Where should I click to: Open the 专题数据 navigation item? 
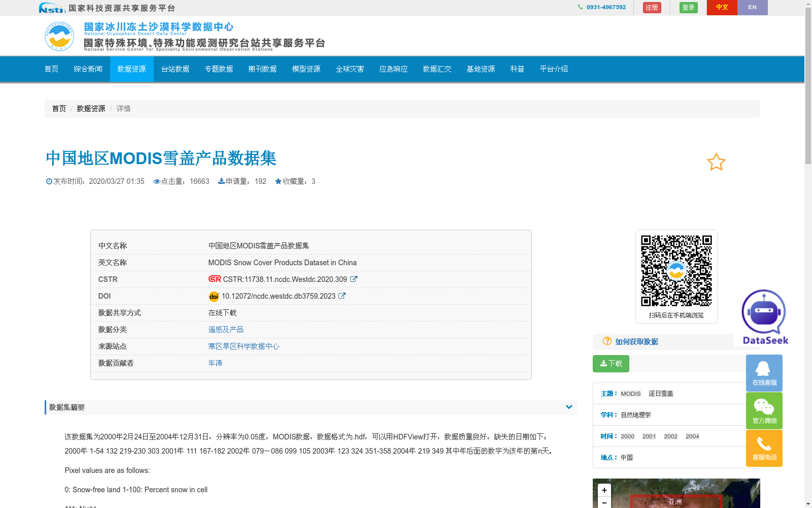coord(219,69)
